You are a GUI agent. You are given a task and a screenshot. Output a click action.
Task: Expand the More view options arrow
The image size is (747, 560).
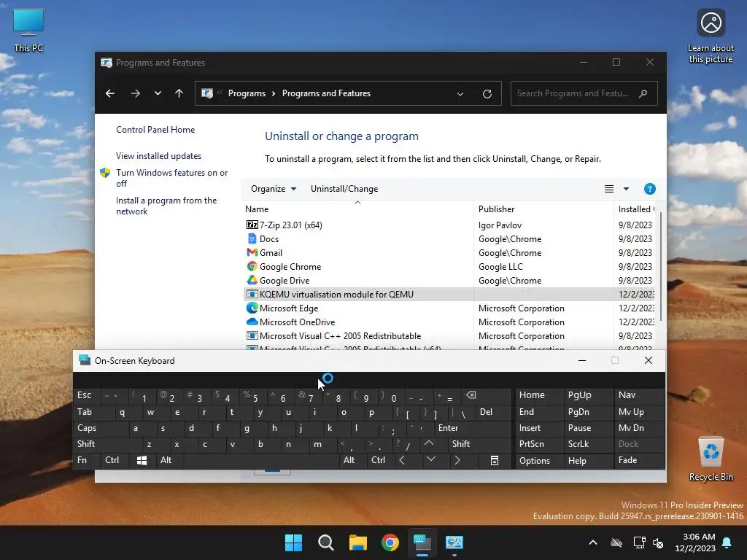click(626, 189)
